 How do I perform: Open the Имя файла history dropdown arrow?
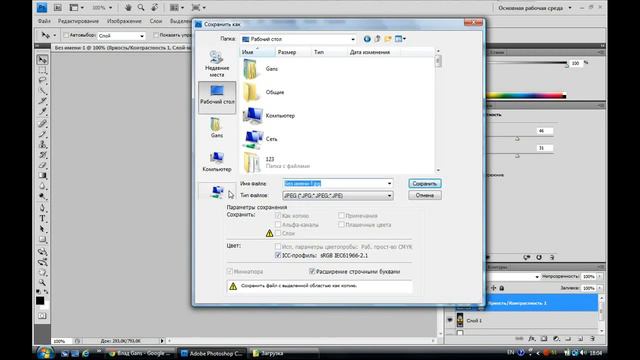(x=389, y=183)
